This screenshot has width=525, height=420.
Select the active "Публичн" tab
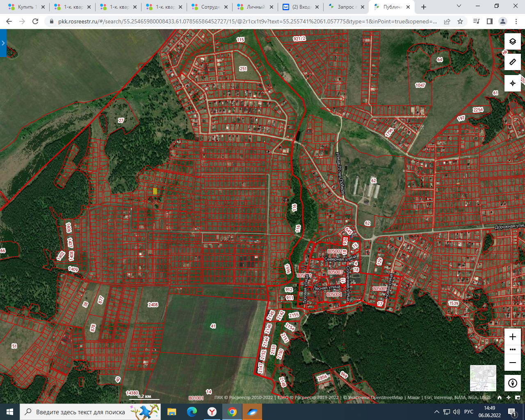tap(391, 7)
